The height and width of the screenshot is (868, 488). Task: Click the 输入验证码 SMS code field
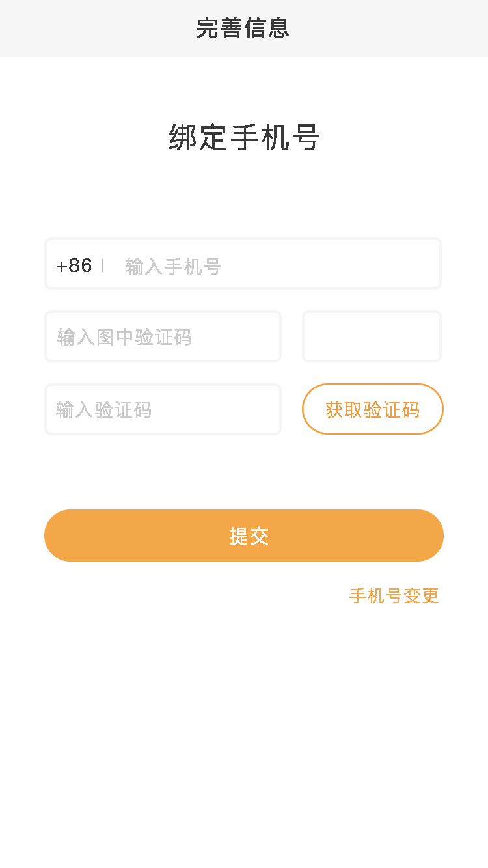coord(163,409)
